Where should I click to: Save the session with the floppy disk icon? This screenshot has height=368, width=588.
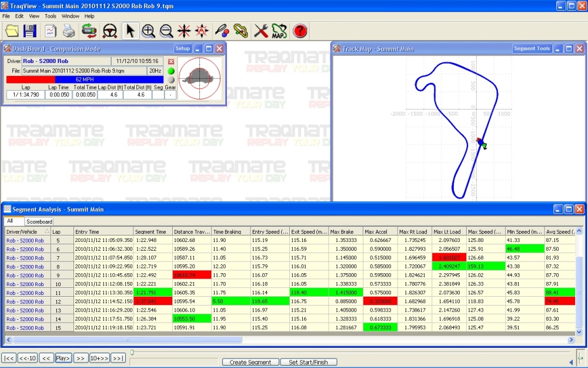29,31
